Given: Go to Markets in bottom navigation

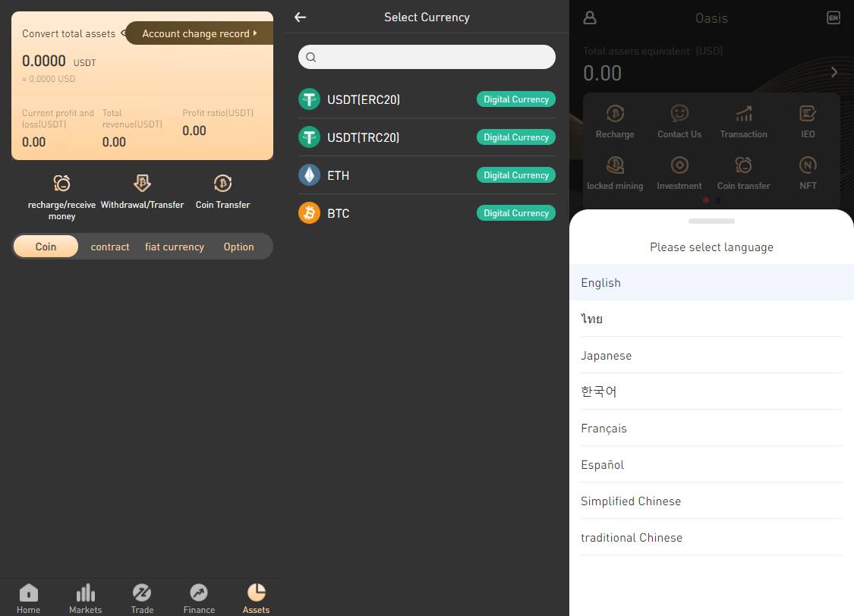Looking at the screenshot, I should click(86, 592).
